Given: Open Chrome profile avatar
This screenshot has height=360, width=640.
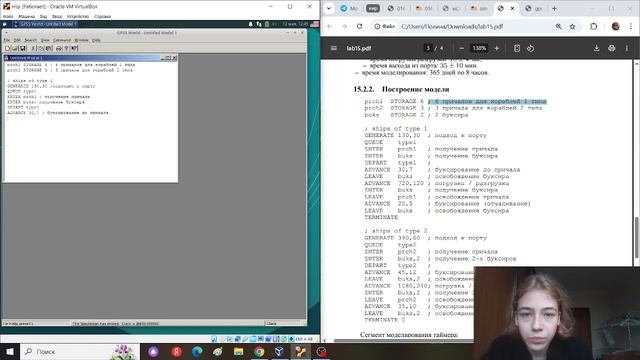Looking at the screenshot, I should click(616, 26).
